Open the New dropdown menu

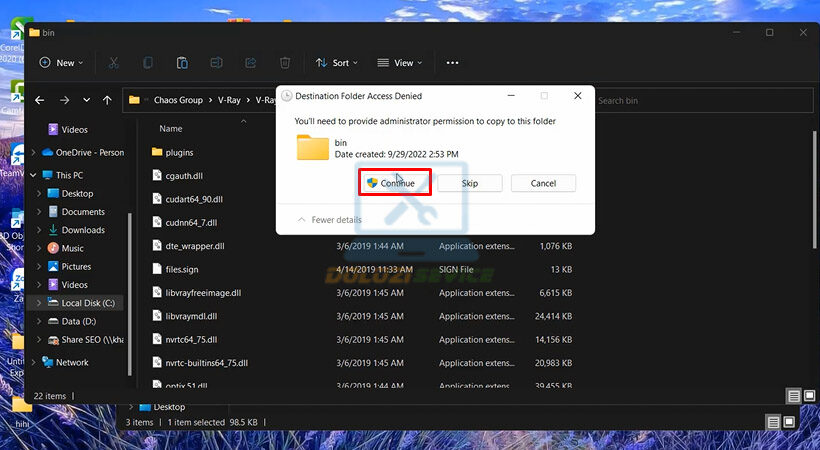click(60, 62)
